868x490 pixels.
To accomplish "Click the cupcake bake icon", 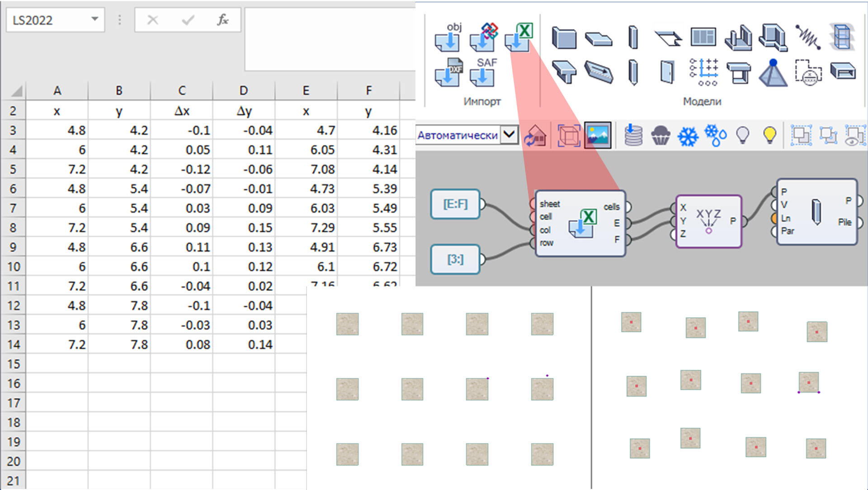I will (660, 136).
